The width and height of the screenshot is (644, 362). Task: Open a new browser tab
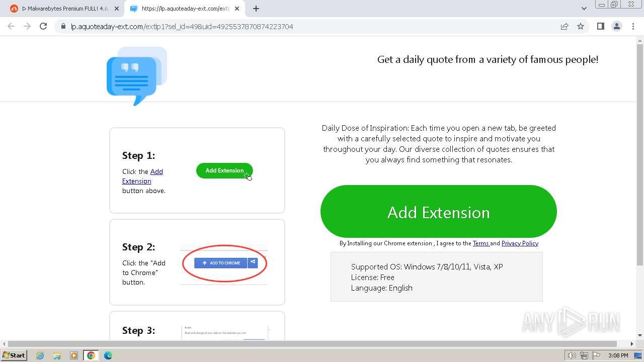tap(256, 9)
